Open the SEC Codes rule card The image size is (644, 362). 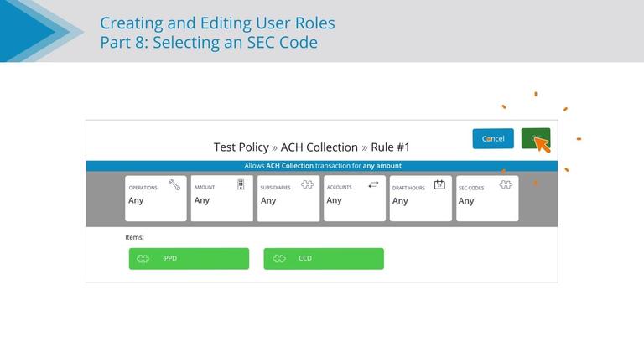487,199
